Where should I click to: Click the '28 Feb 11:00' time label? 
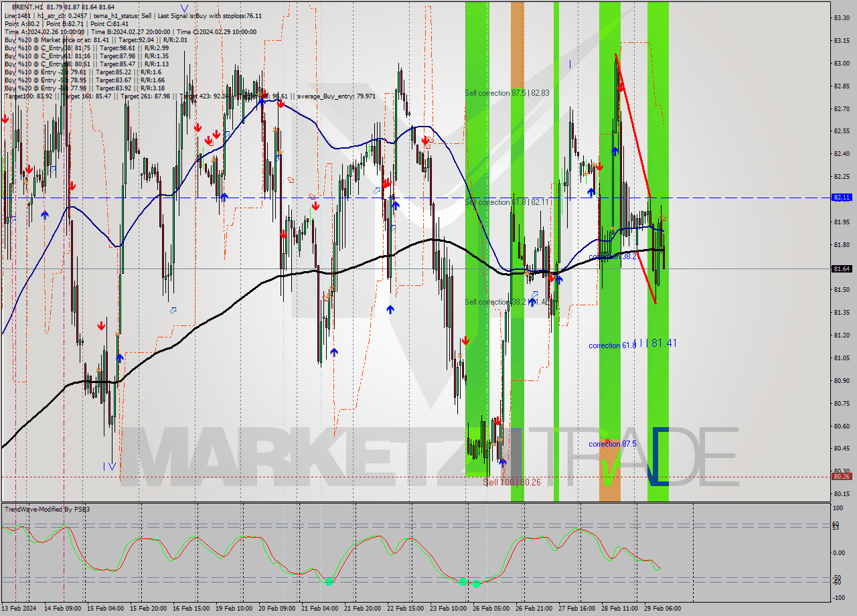coord(619,608)
